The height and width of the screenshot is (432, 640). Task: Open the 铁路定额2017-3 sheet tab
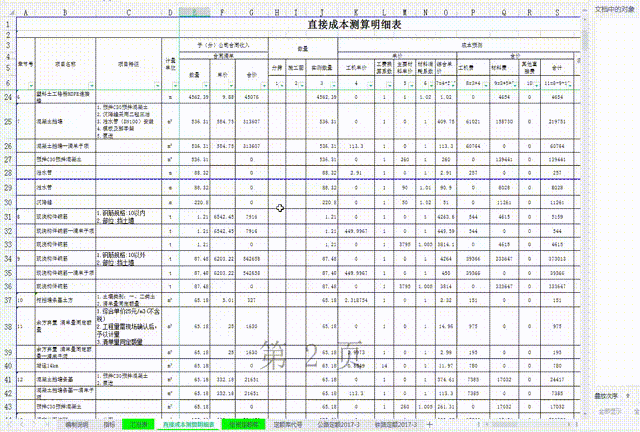point(396,425)
